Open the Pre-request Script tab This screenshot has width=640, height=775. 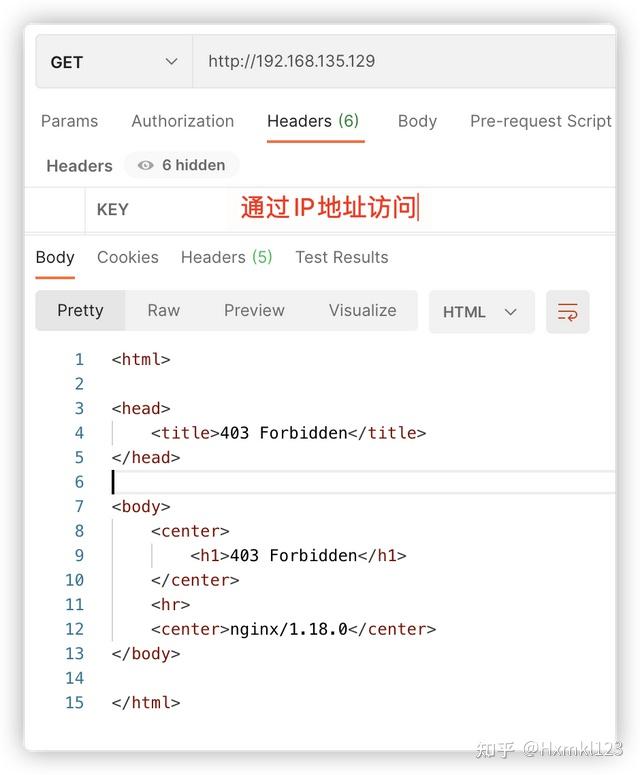point(541,121)
